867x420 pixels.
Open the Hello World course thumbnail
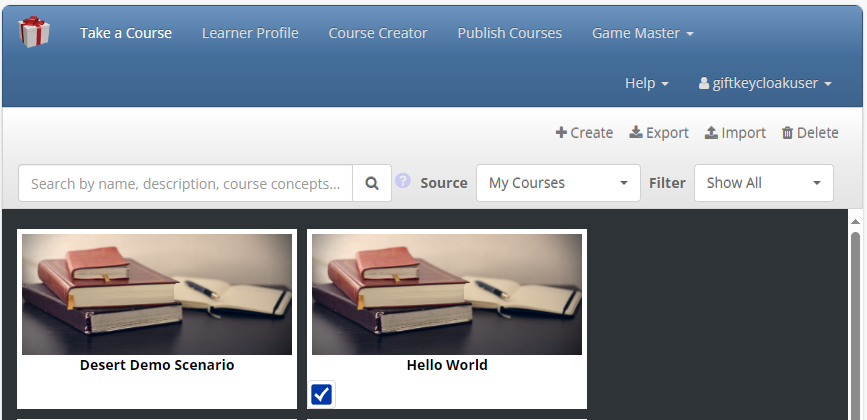[447, 294]
